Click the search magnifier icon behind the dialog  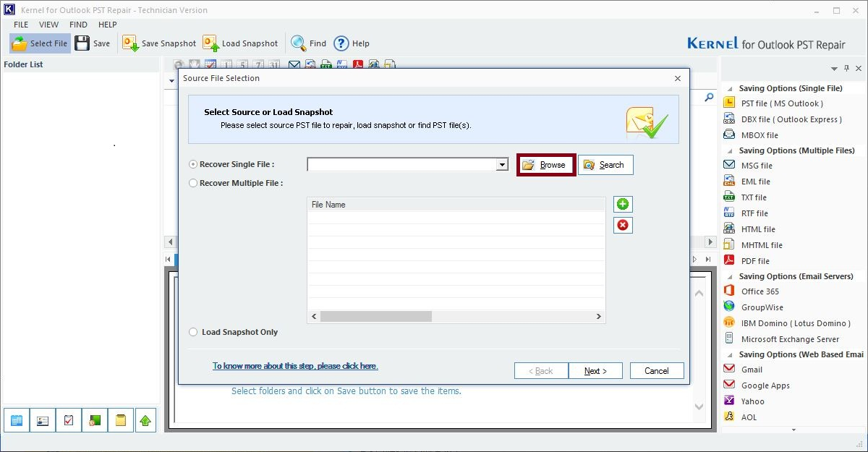(x=709, y=98)
